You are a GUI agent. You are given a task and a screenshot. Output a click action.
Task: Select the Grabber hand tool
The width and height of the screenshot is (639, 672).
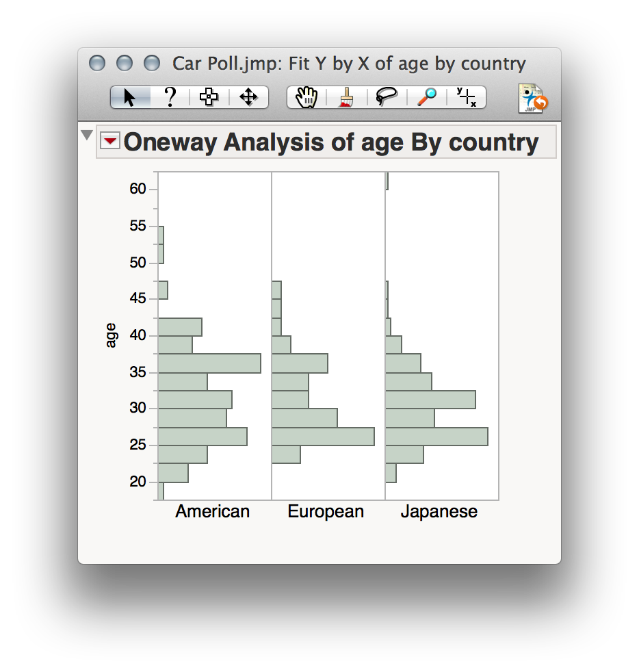(x=307, y=97)
